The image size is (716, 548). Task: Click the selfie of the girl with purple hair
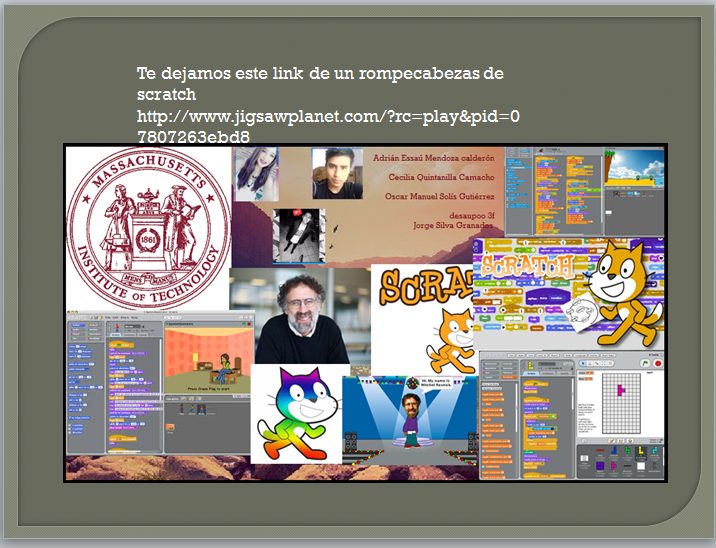(256, 174)
